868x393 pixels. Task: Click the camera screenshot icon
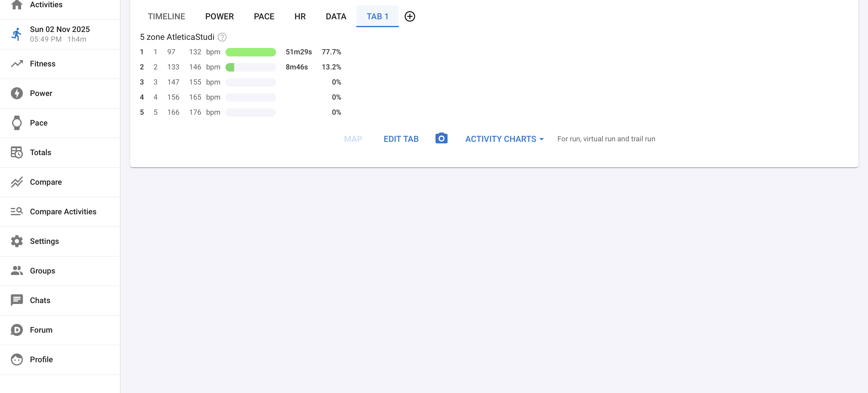coord(441,138)
